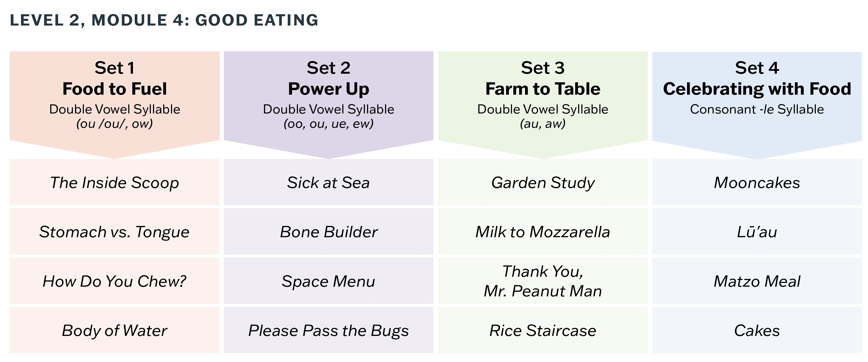Select Thank You, Mr. Peanut Man
The width and height of the screenshot is (868, 362).
pos(543,281)
